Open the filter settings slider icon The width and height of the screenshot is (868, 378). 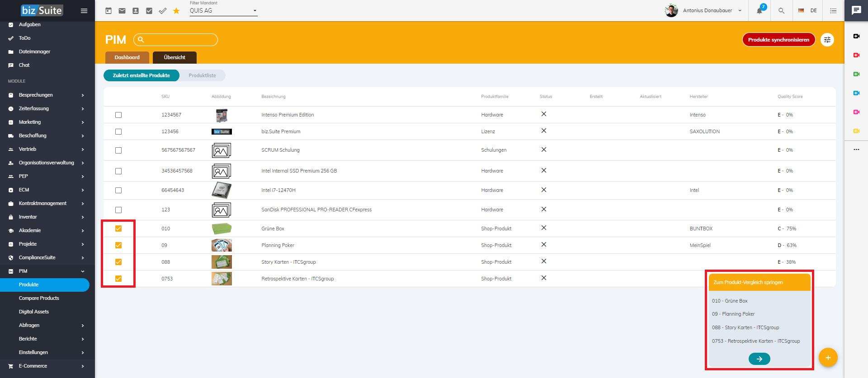pyautogui.click(x=827, y=40)
